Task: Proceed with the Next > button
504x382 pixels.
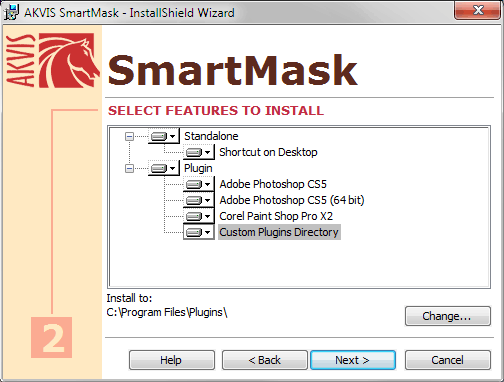Action: pos(353,360)
